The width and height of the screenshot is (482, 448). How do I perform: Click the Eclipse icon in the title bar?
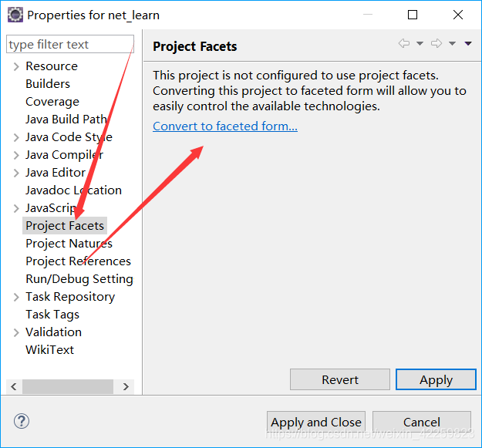[x=15, y=15]
